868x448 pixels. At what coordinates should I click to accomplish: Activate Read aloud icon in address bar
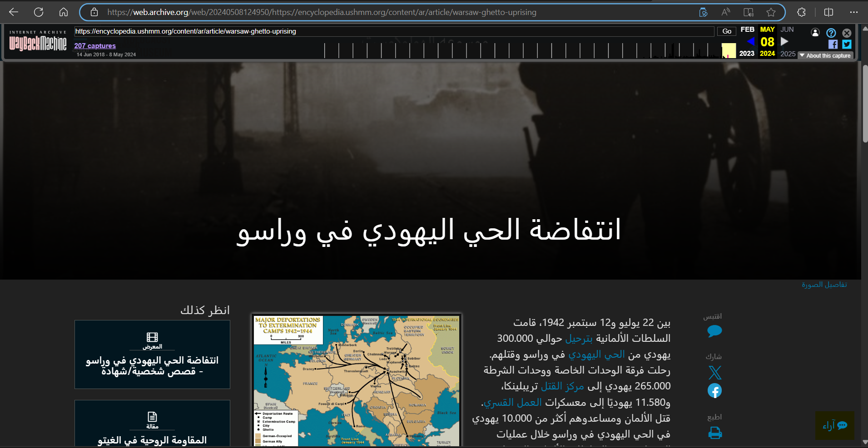click(x=726, y=12)
